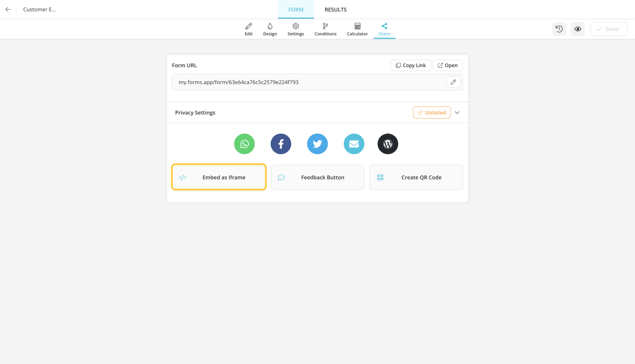
Task: Open form version history icon
Action: point(559,29)
